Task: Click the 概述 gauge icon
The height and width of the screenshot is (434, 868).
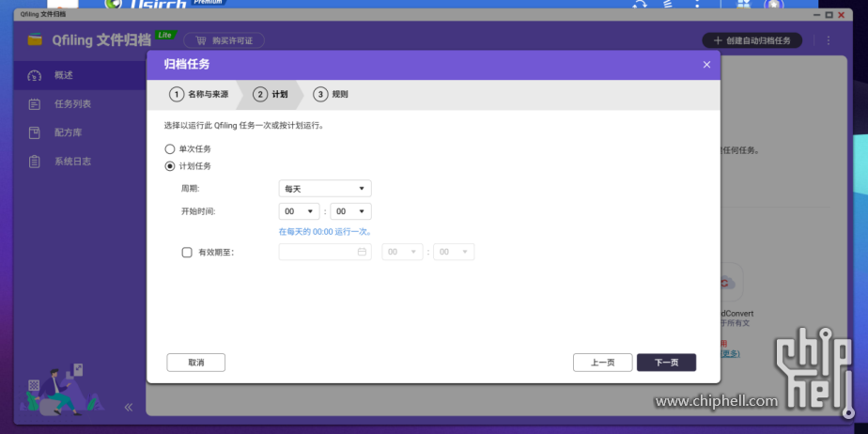Action: [35, 76]
